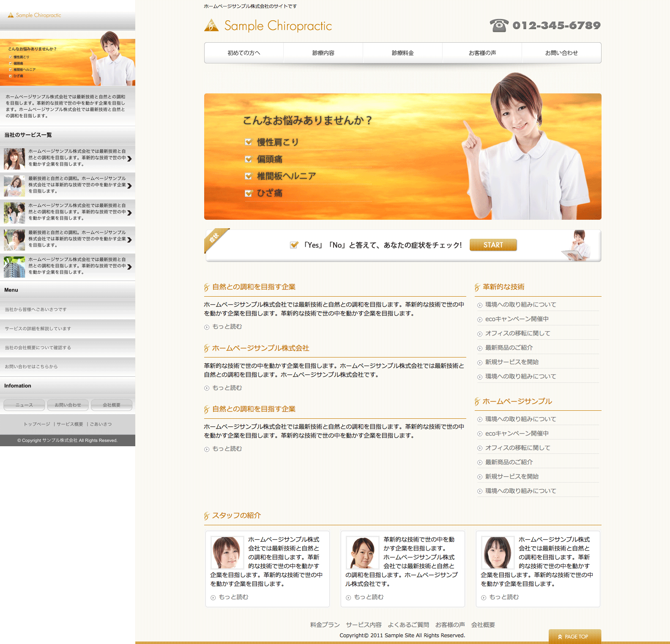Click the arrow icon next to first もっと読む

click(x=207, y=327)
